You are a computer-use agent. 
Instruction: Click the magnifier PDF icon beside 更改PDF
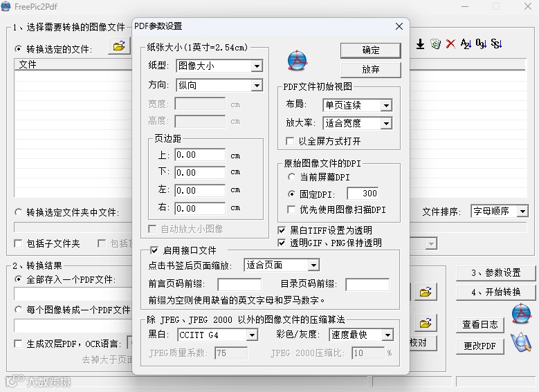pos(521,342)
